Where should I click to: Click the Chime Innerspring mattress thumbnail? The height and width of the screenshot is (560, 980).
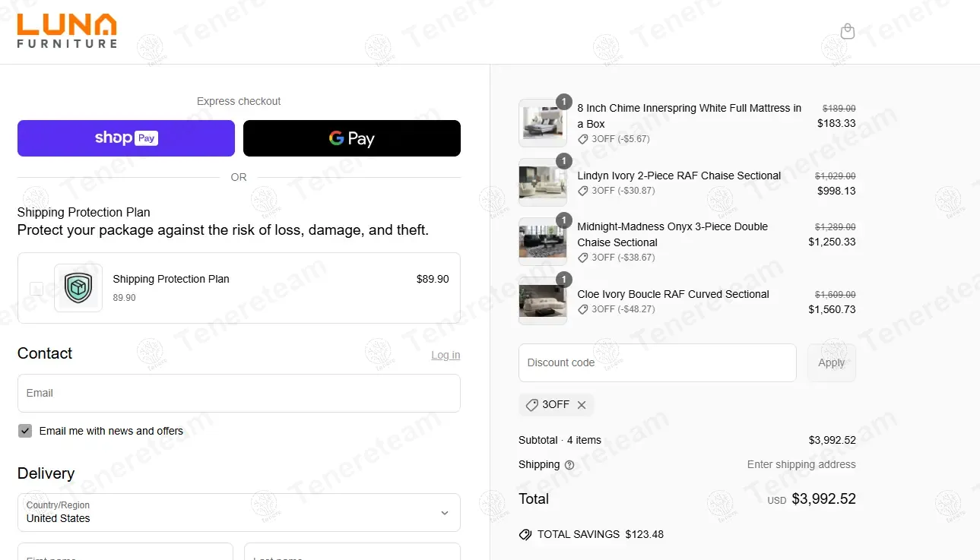pyautogui.click(x=542, y=123)
